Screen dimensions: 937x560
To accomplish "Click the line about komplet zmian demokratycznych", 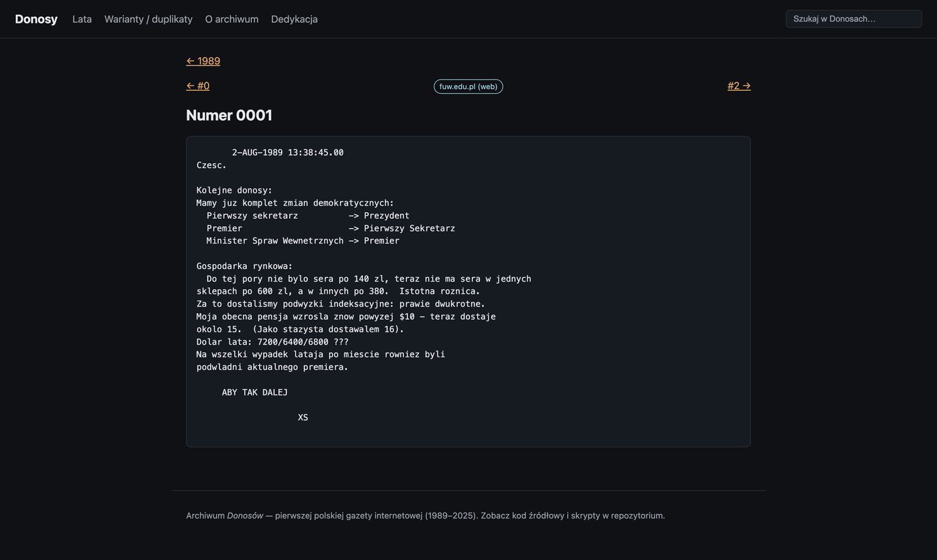I will 295,203.
